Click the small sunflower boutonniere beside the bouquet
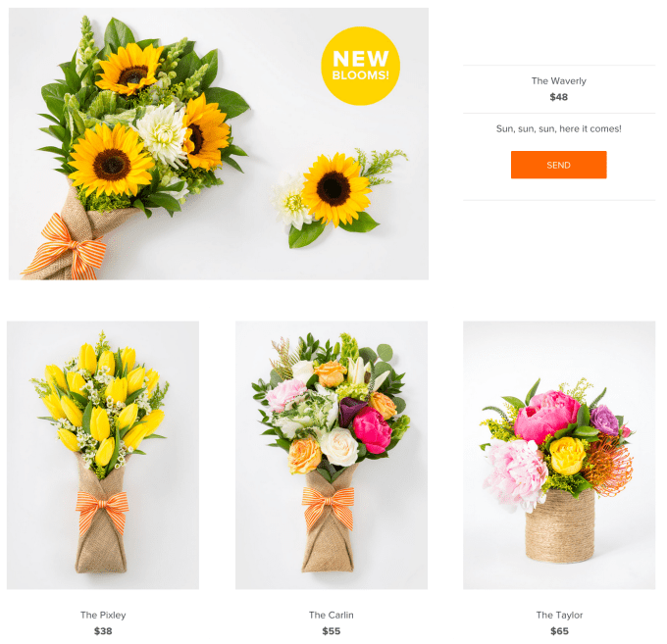This screenshot has height=644, width=667. tap(336, 195)
